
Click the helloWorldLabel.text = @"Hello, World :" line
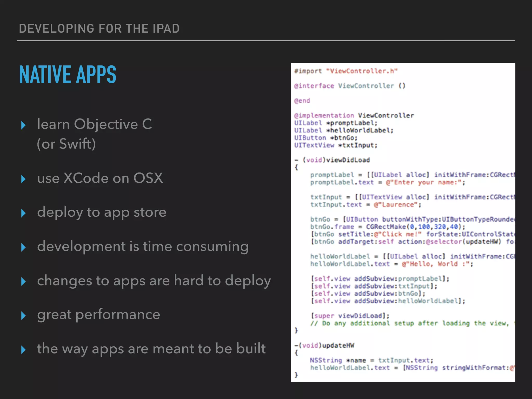coord(392,264)
